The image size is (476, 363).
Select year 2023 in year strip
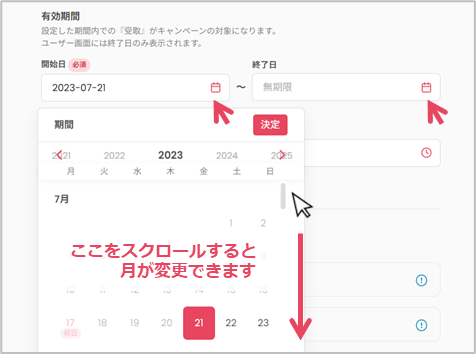pos(170,155)
